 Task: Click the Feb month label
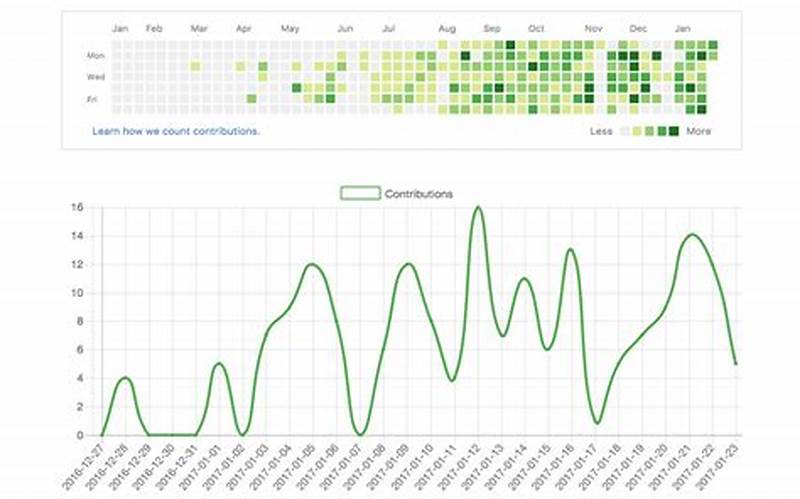point(154,29)
